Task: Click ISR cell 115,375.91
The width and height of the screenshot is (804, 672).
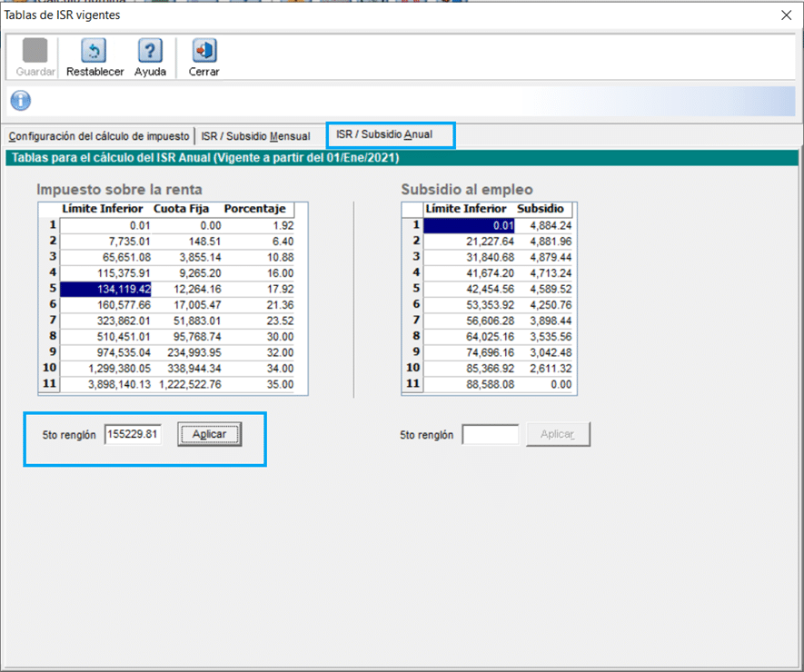Action: pos(105,273)
